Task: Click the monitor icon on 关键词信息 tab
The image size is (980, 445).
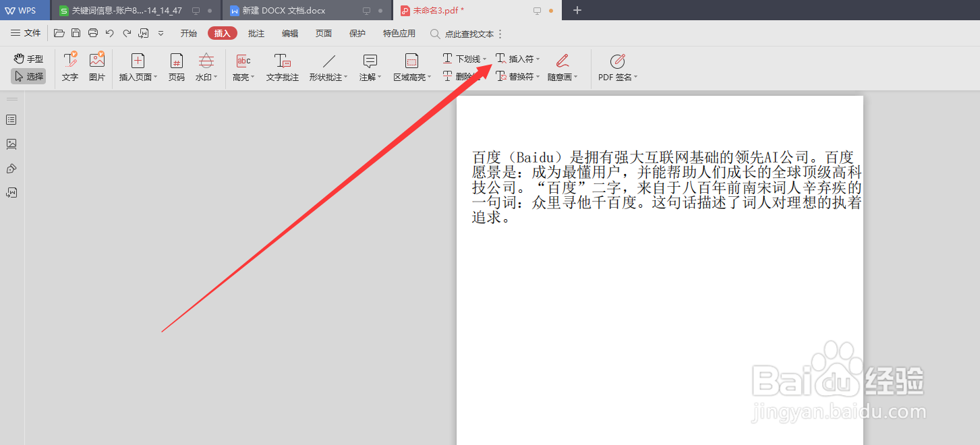Action: coord(196,11)
